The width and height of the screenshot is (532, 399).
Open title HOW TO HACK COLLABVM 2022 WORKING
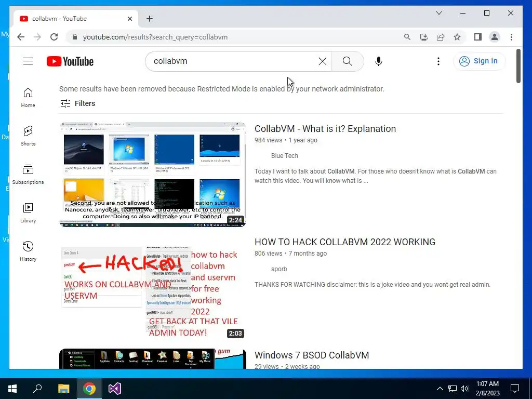click(345, 242)
